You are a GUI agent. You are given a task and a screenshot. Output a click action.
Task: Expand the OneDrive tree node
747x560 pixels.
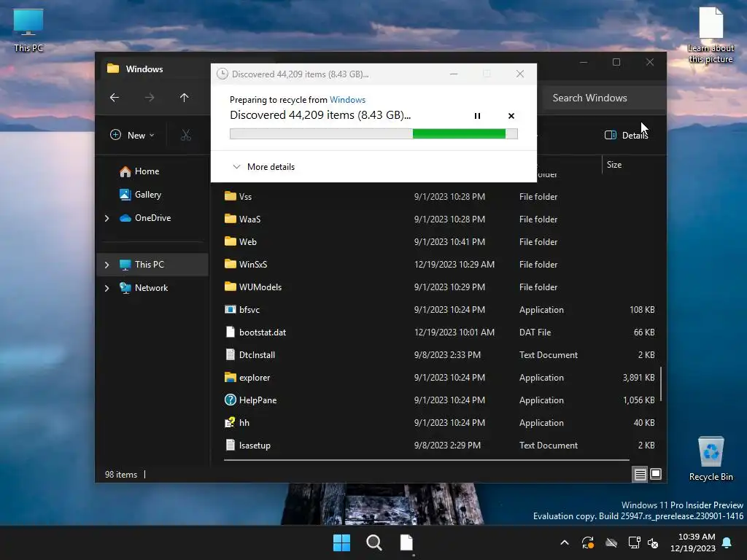click(x=107, y=218)
